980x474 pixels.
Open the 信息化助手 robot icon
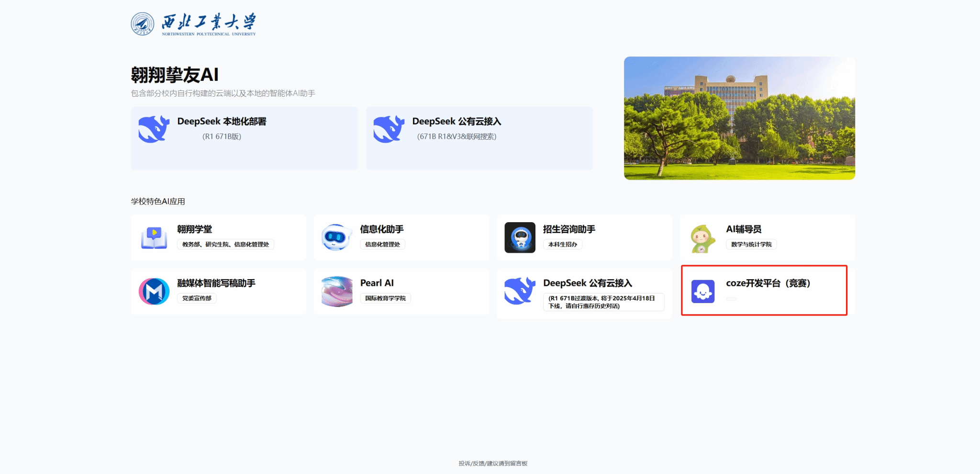[x=336, y=237]
